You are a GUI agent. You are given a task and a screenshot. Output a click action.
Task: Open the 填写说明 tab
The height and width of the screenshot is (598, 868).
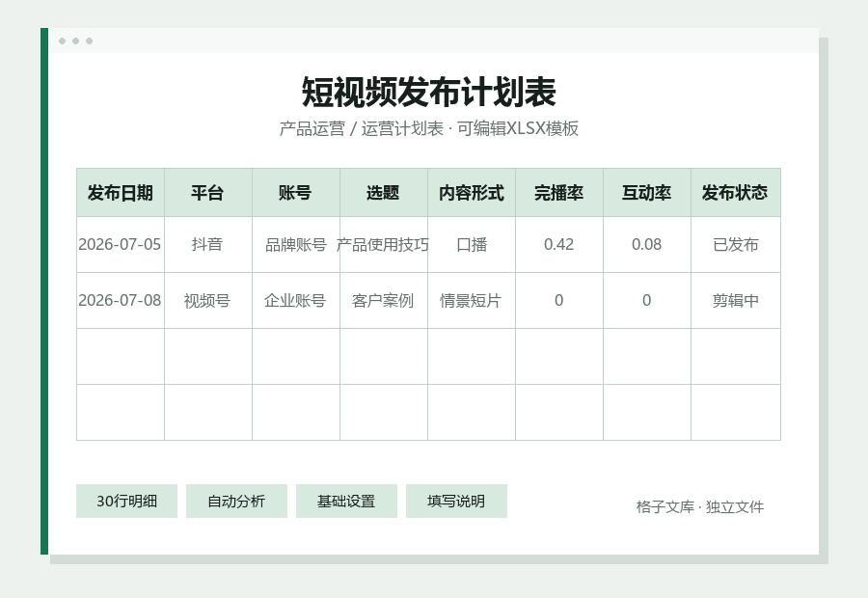pos(456,502)
